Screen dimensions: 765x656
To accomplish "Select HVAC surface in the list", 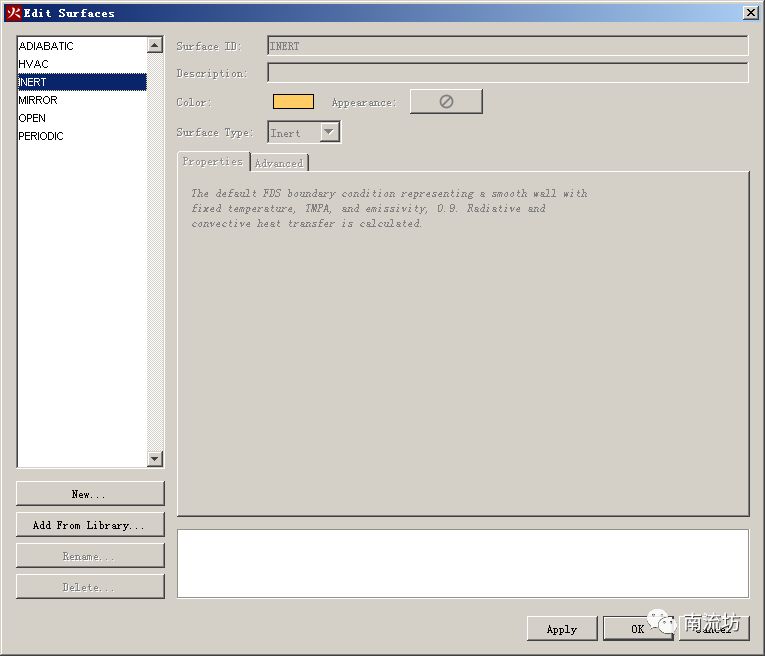I will tap(34, 64).
